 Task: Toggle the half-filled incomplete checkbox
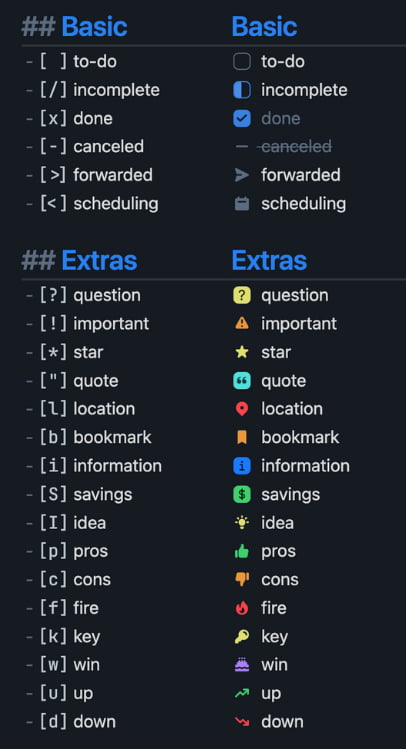242,90
